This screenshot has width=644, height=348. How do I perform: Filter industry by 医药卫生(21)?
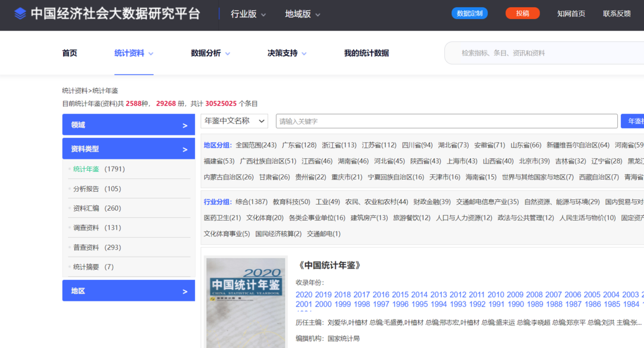pyautogui.click(x=222, y=218)
